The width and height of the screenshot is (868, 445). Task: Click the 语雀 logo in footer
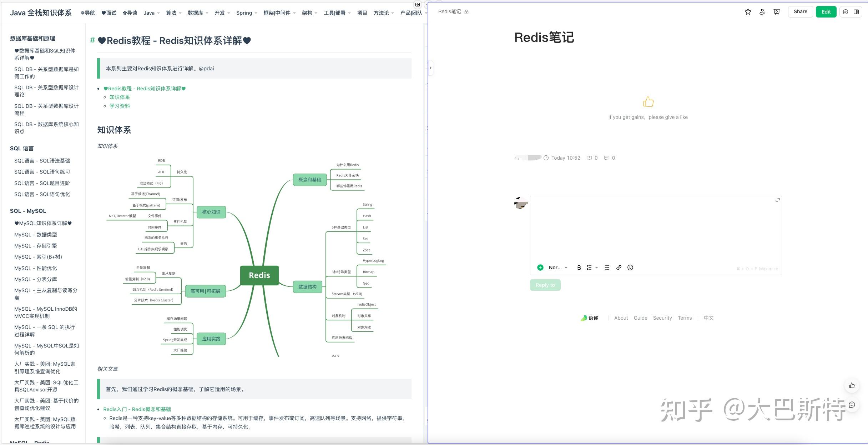click(x=589, y=318)
